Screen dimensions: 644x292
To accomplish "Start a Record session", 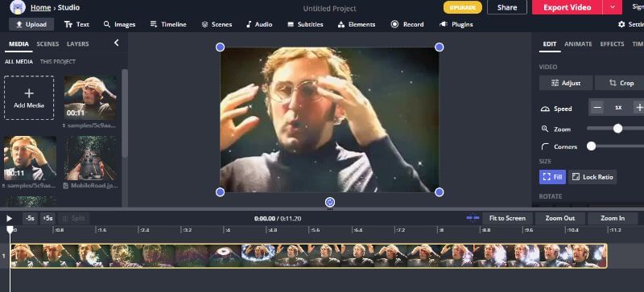I will (x=407, y=24).
